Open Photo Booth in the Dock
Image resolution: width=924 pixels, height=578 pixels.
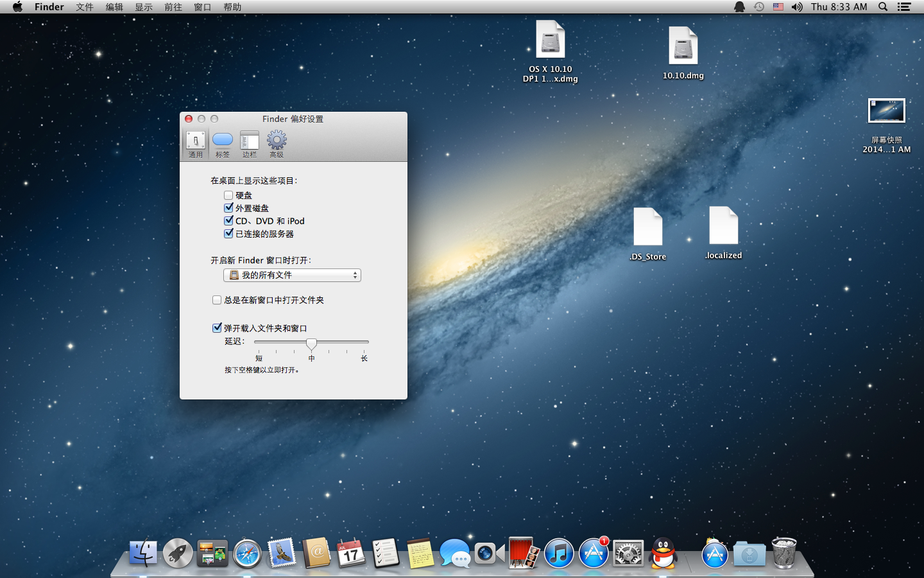(524, 553)
